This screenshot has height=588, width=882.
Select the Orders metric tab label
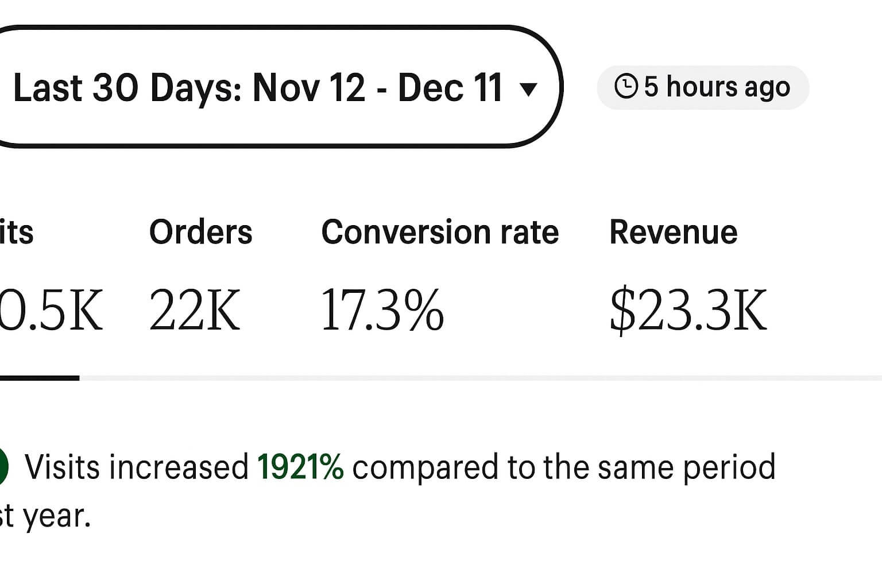pos(201,232)
